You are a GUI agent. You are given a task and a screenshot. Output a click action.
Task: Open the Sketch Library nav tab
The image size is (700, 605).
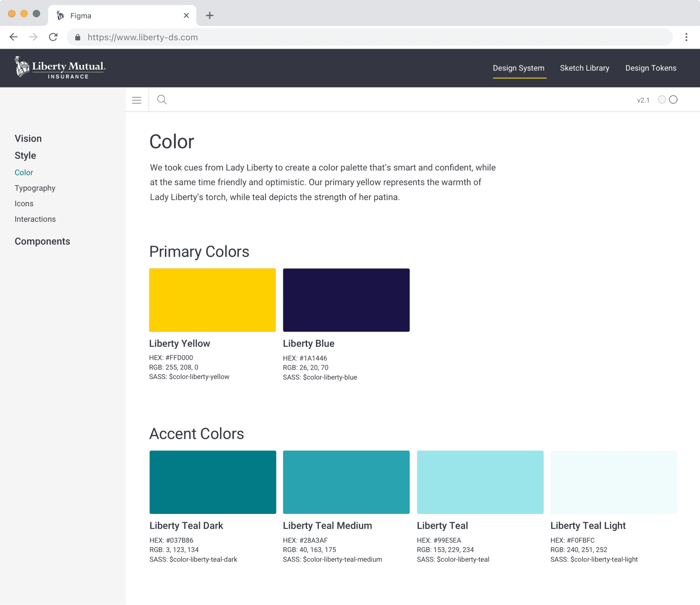[x=584, y=68]
